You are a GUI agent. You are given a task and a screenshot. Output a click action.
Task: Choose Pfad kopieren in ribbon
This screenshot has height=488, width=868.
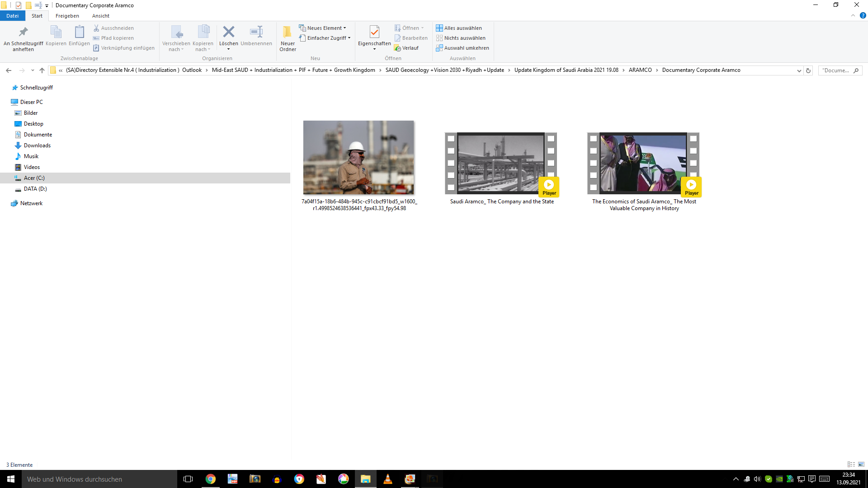(x=114, y=38)
